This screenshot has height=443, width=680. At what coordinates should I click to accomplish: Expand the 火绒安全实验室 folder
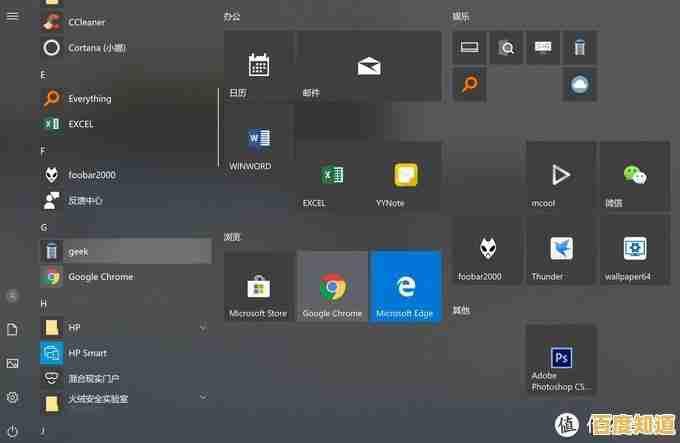pyautogui.click(x=203, y=398)
